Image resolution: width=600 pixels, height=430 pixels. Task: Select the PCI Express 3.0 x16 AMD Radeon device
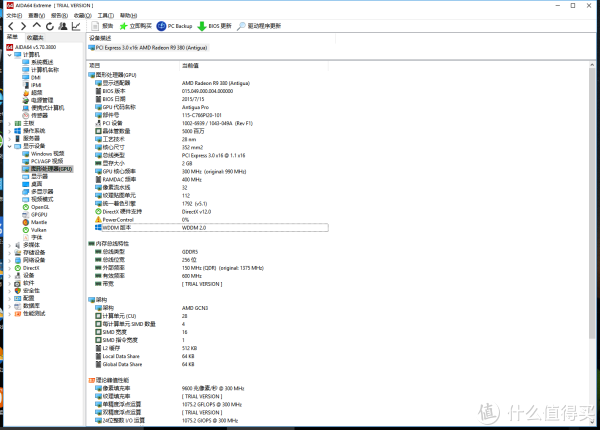(x=148, y=47)
